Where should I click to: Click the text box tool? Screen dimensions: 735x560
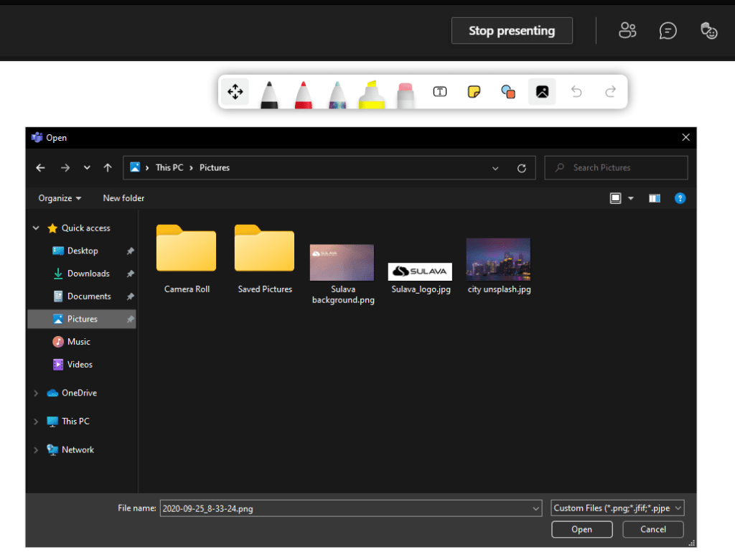point(440,92)
